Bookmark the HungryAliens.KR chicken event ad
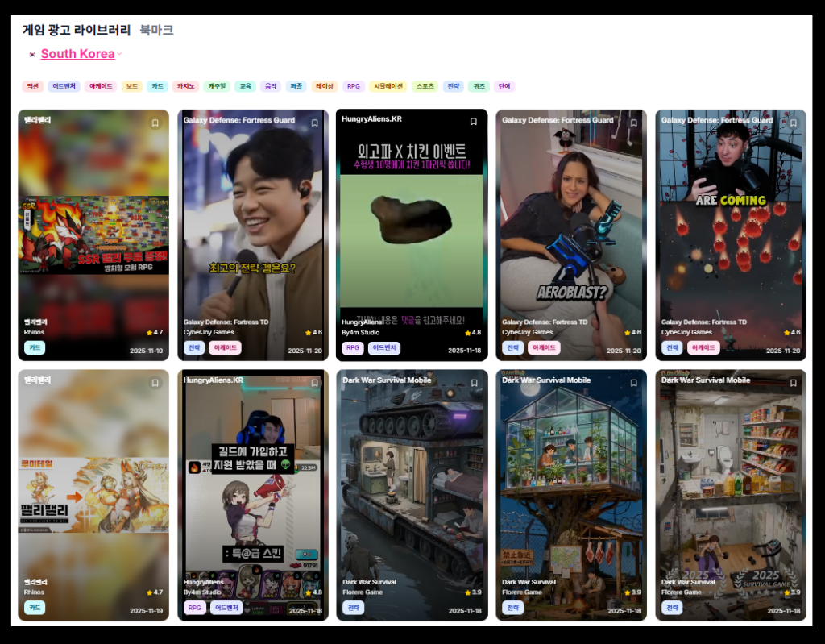The image size is (825, 644). (x=474, y=122)
